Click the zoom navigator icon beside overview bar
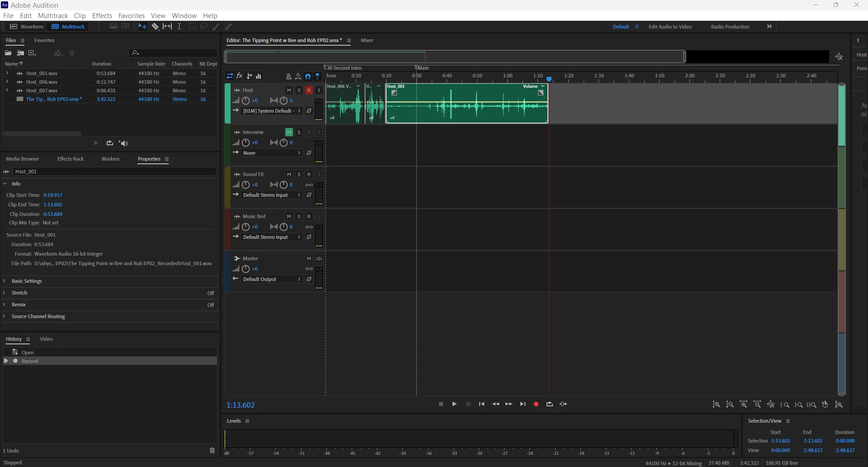This screenshot has width=868, height=467. coord(839,57)
